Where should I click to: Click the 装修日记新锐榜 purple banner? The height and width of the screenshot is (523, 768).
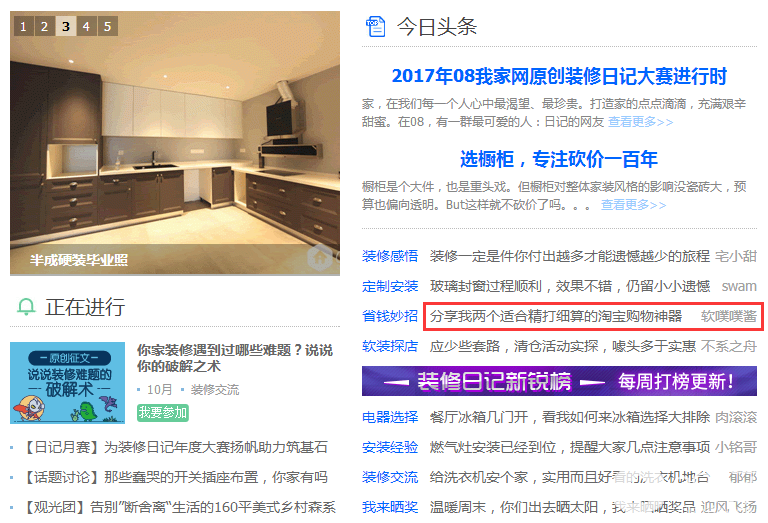pyautogui.click(x=559, y=381)
